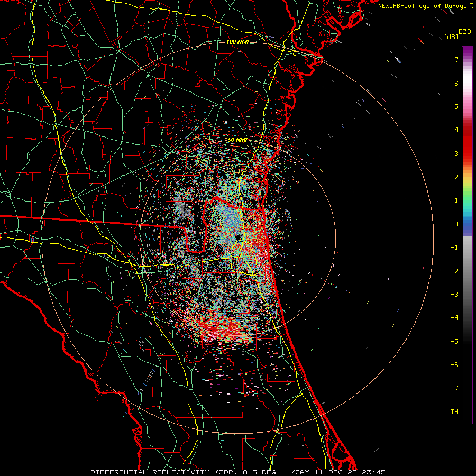Click the 100 NMI range ring label
Image resolution: width=476 pixels, height=476 pixels.
(237, 42)
